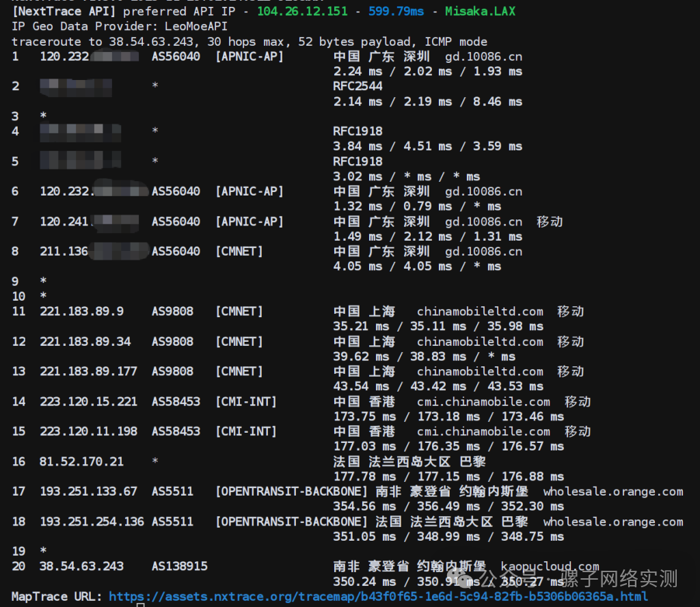Select IP 221.183.89.34 on hop 12
700x607 pixels.
tap(85, 342)
